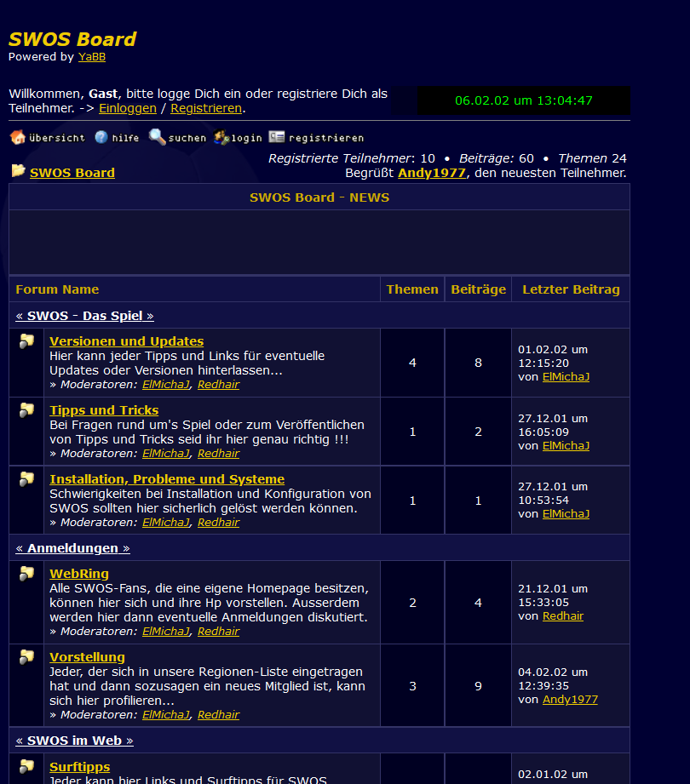Screen dimensions: 690x784
Task: Click the registrieren card icon
Action: click(x=277, y=137)
